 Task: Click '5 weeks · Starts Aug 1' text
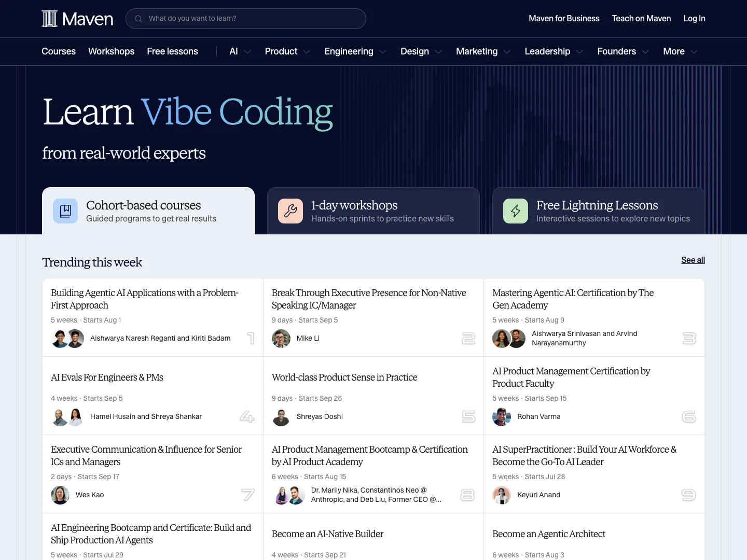coord(86,320)
